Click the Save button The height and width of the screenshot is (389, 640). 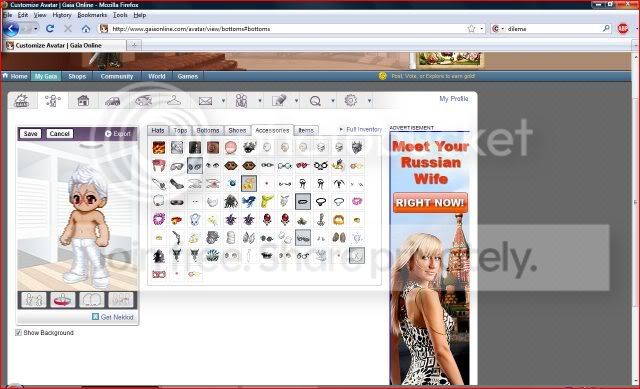(30, 133)
